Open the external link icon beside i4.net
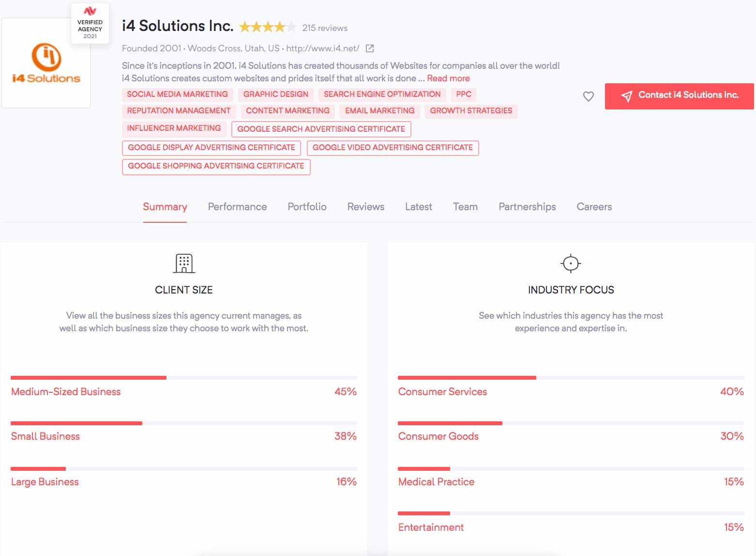Image resolution: width=756 pixels, height=556 pixels. [370, 48]
